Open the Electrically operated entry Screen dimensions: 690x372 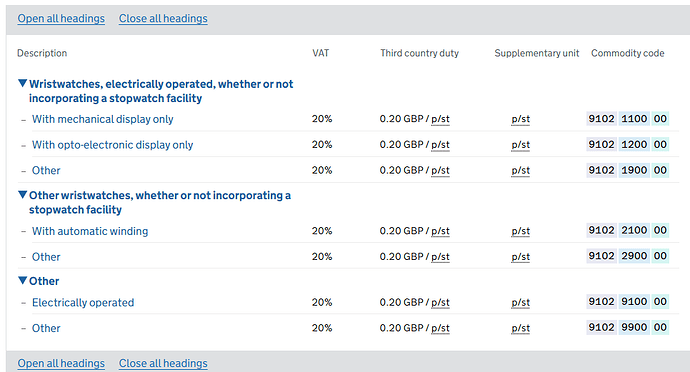pyautogui.click(x=83, y=302)
